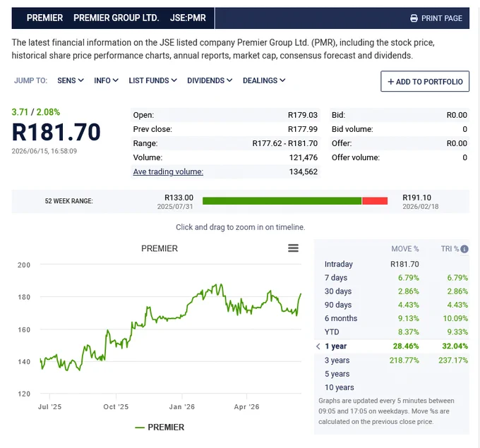
Task: Click the printer icon beside Print Page
Action: tap(414, 18)
